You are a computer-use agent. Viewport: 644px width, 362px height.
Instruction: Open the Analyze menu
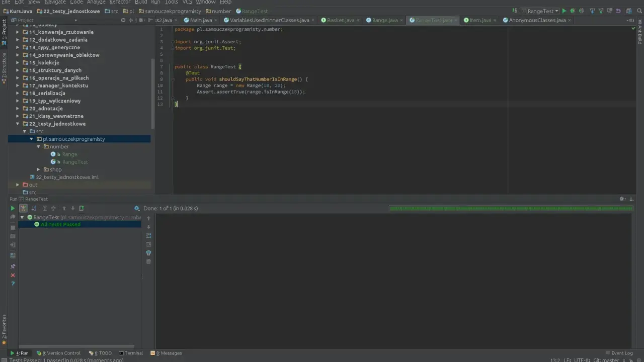pos(96,2)
